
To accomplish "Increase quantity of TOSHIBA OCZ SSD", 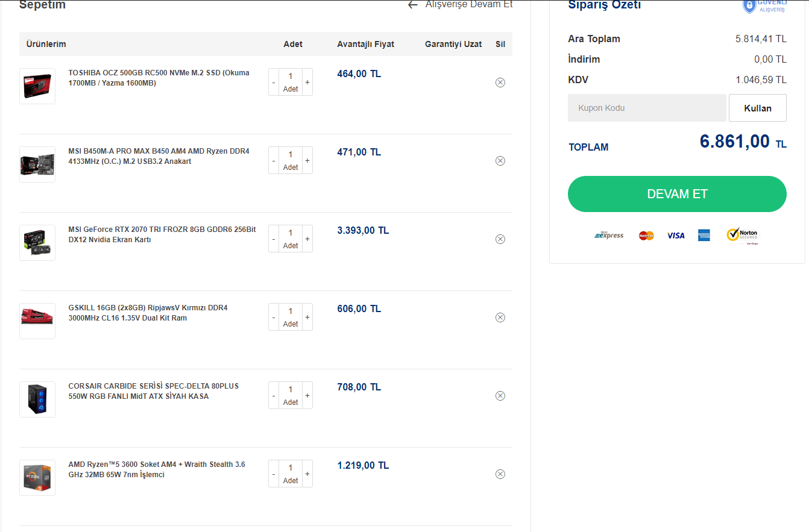I will 307,82.
